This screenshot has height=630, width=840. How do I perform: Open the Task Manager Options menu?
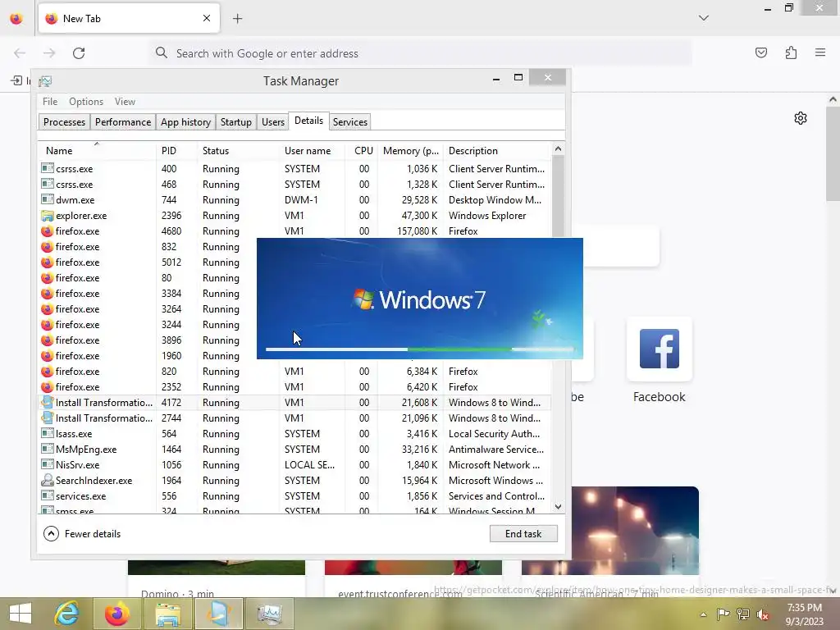(85, 101)
